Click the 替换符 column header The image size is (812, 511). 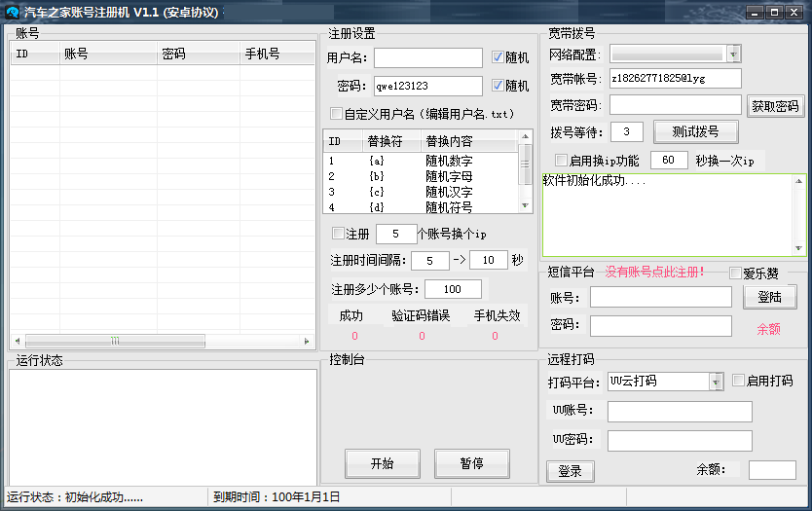(x=391, y=141)
